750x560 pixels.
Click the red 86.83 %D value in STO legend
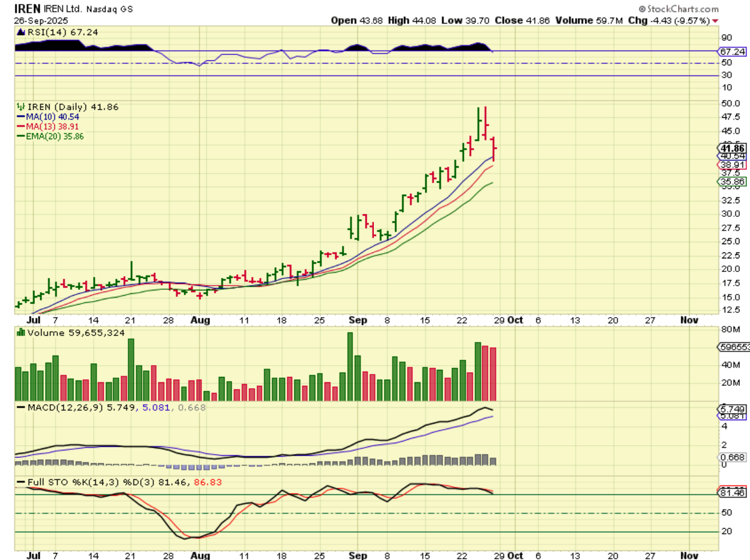point(208,482)
